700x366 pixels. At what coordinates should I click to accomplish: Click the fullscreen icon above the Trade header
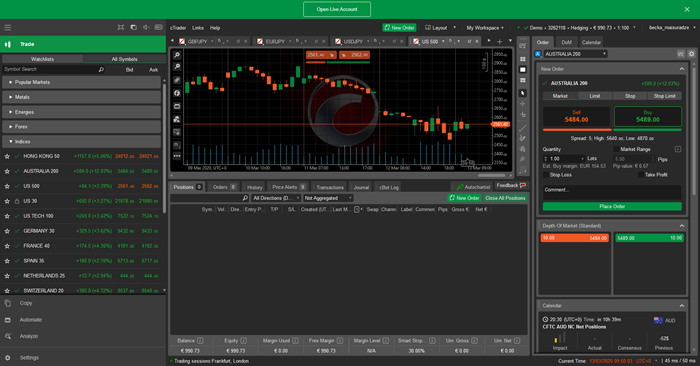coord(121,28)
